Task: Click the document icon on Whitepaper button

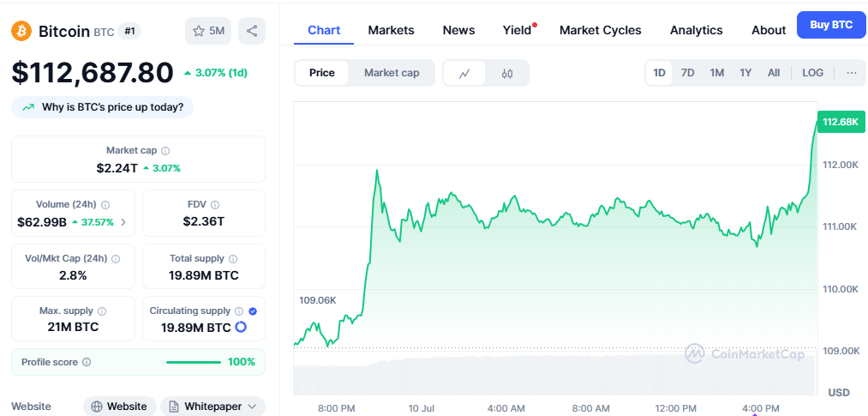Action: click(x=174, y=407)
